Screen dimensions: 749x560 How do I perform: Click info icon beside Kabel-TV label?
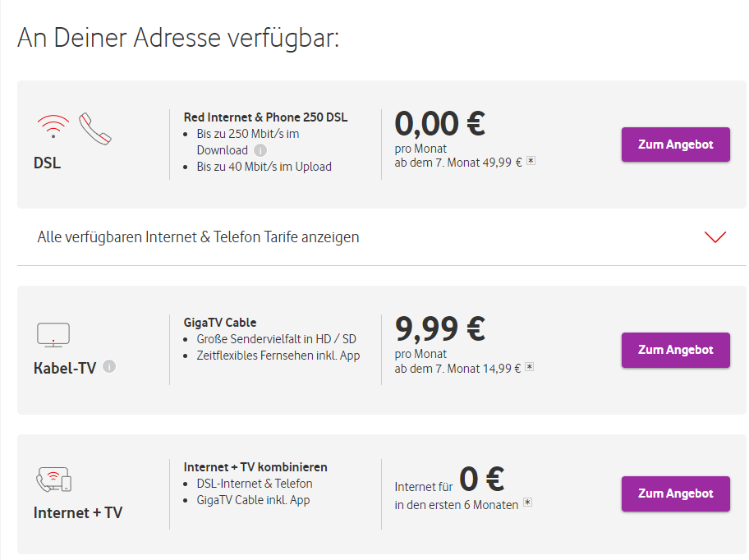coord(109,366)
